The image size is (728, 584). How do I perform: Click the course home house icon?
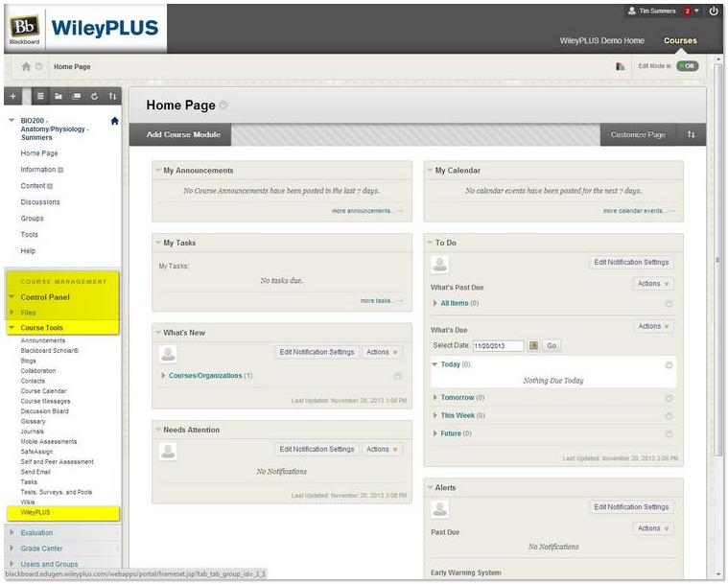(x=115, y=121)
